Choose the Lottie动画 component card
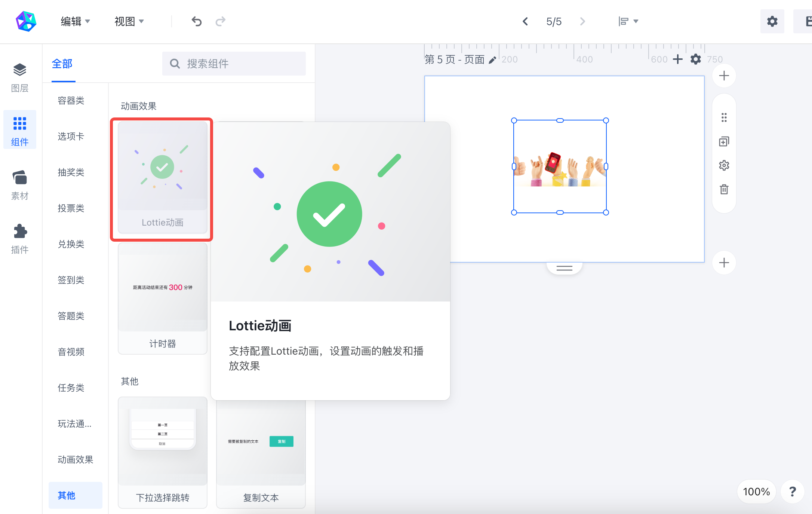This screenshot has width=812, height=514. [x=163, y=177]
